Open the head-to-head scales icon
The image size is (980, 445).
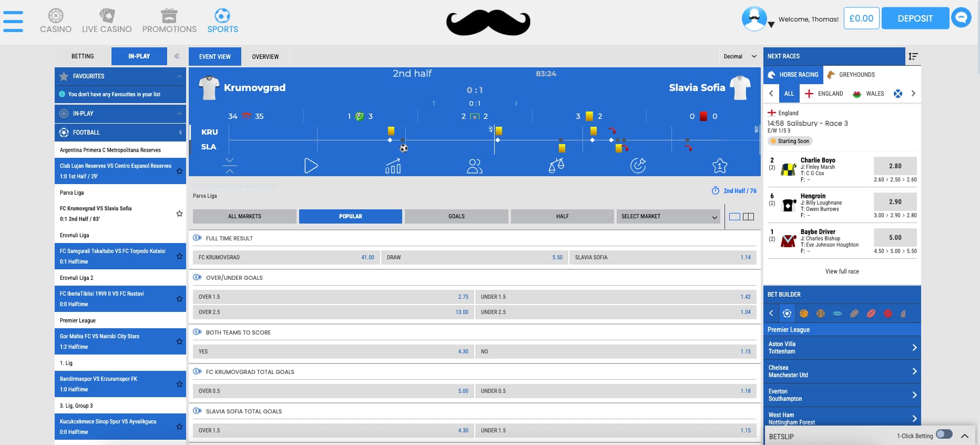[556, 166]
